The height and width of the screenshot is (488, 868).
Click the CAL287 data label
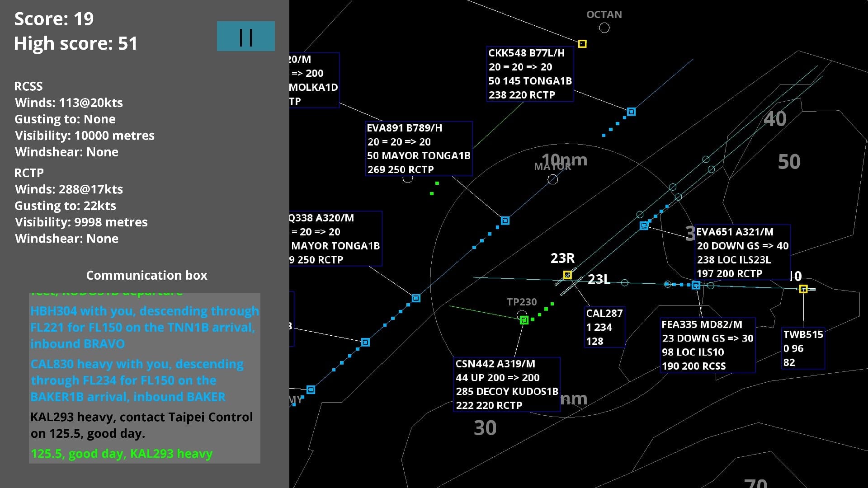(604, 327)
